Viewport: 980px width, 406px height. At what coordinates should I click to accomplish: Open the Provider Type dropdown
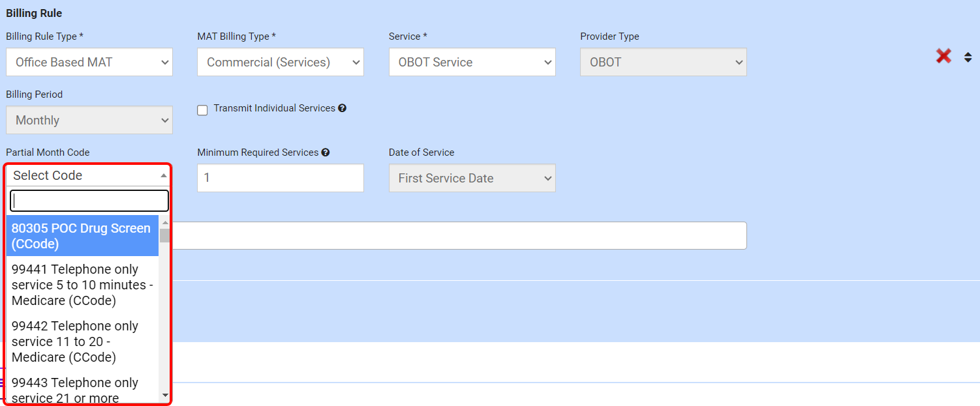pos(663,63)
